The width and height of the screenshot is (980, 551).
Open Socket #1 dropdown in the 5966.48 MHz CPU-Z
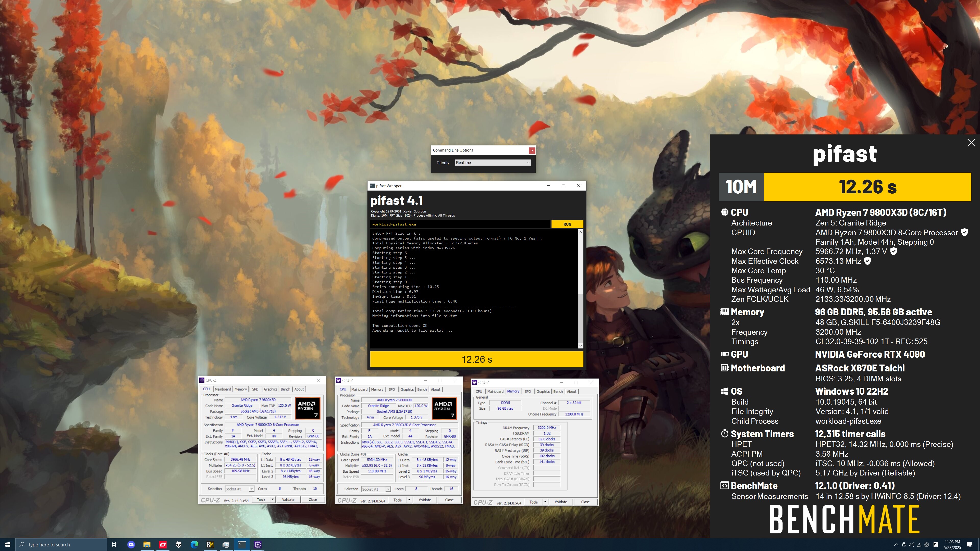(x=239, y=489)
